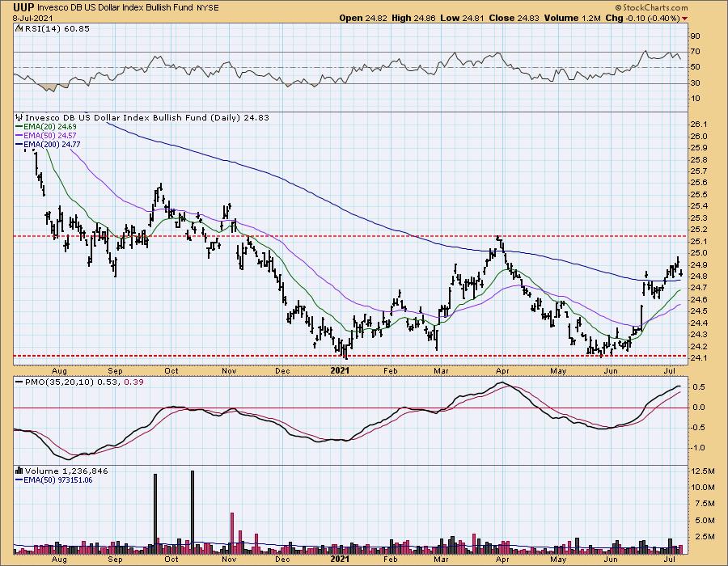
Task: Click the tall red November volume bar
Action: click(x=232, y=534)
